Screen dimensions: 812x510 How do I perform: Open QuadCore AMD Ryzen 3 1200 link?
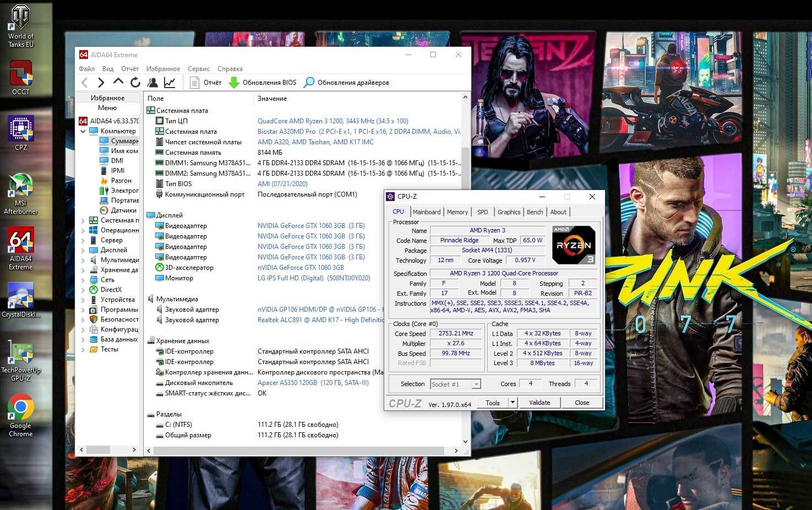coord(333,121)
